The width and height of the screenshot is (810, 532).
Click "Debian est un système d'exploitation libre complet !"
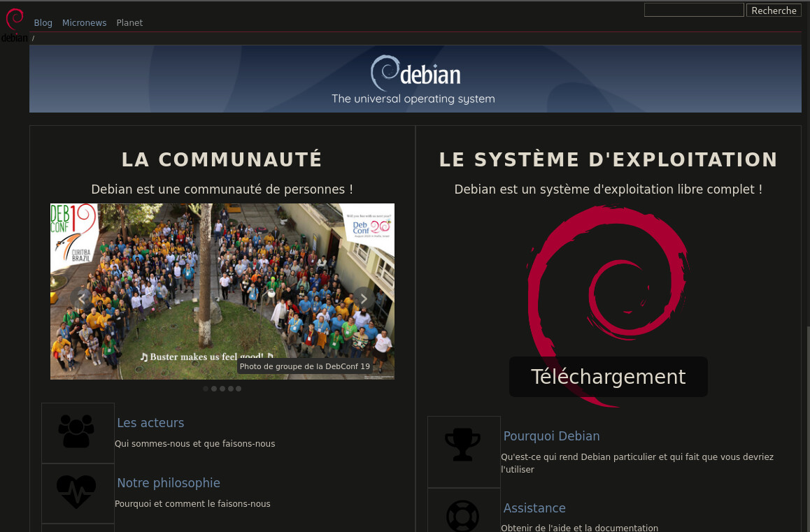609,189
